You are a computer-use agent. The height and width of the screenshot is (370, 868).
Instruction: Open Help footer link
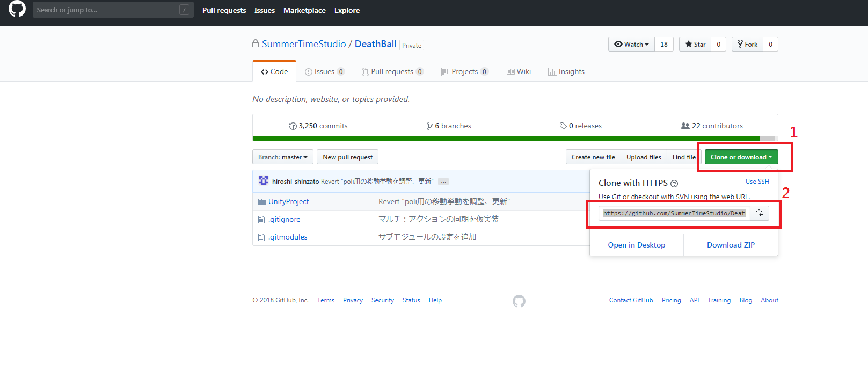coord(435,300)
